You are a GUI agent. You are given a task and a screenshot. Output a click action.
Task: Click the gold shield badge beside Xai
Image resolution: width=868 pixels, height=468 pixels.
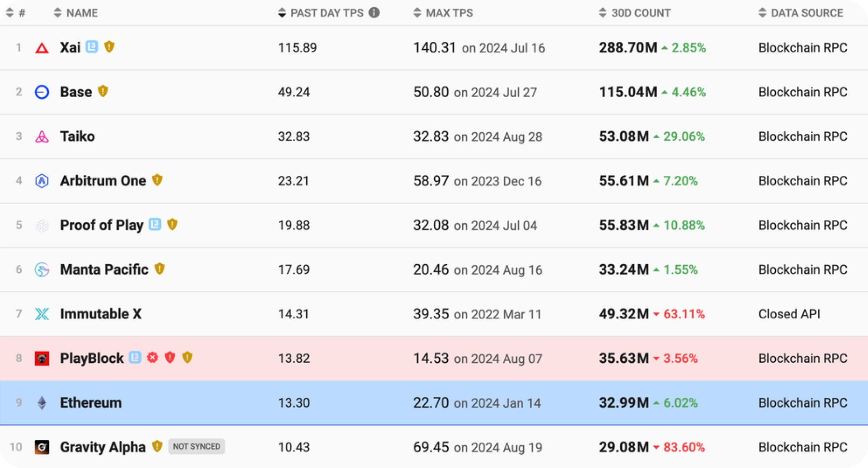(x=109, y=46)
